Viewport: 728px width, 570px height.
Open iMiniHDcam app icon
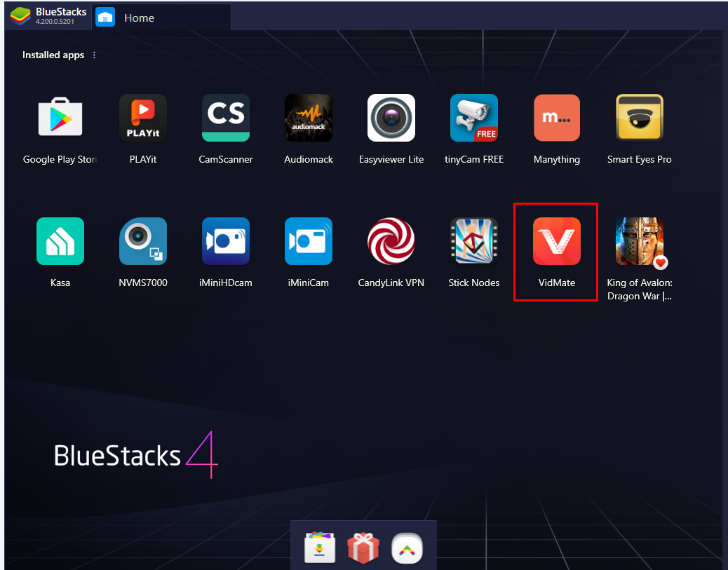[x=226, y=241]
